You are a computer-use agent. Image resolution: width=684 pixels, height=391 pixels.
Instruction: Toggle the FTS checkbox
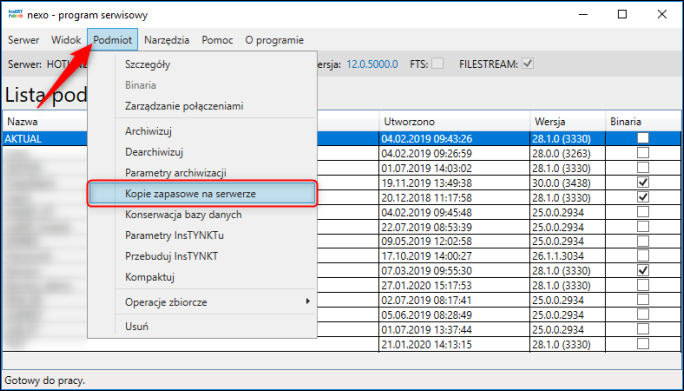[x=438, y=64]
